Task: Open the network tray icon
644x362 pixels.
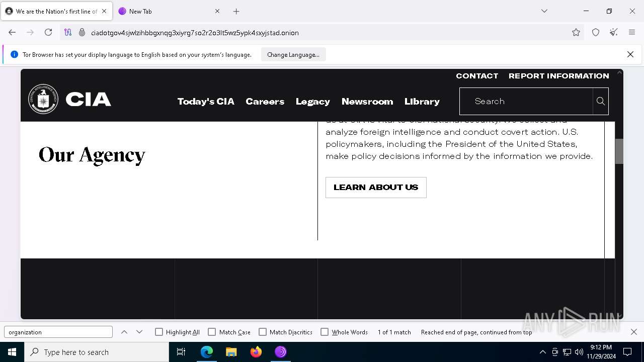Action: click(x=567, y=352)
